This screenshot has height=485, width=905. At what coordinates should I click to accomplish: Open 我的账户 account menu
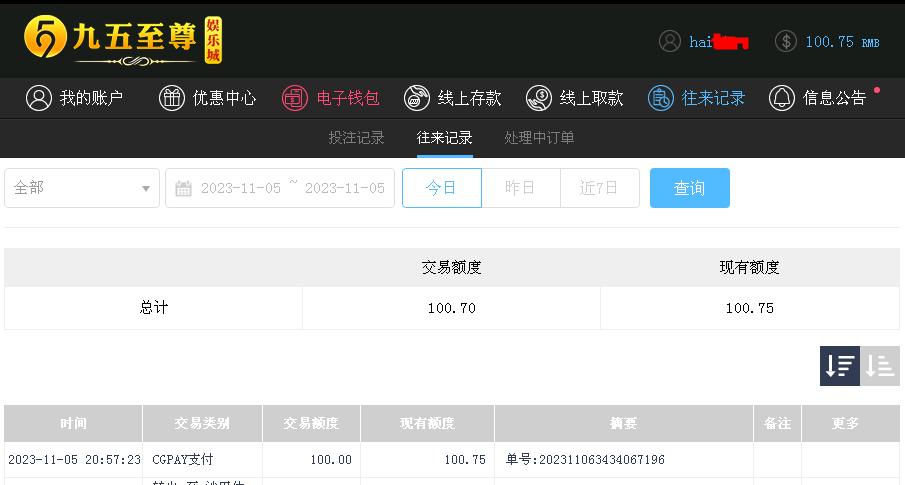pos(74,98)
